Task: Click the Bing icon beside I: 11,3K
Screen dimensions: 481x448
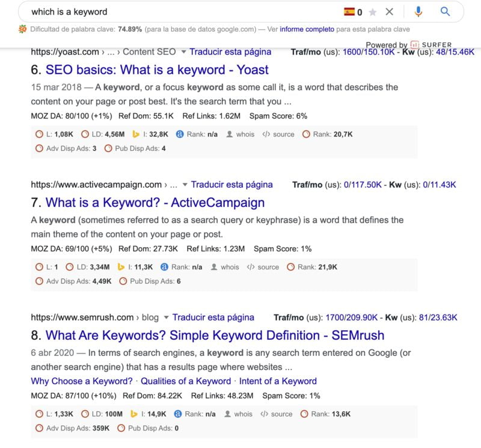Action: [x=121, y=267]
